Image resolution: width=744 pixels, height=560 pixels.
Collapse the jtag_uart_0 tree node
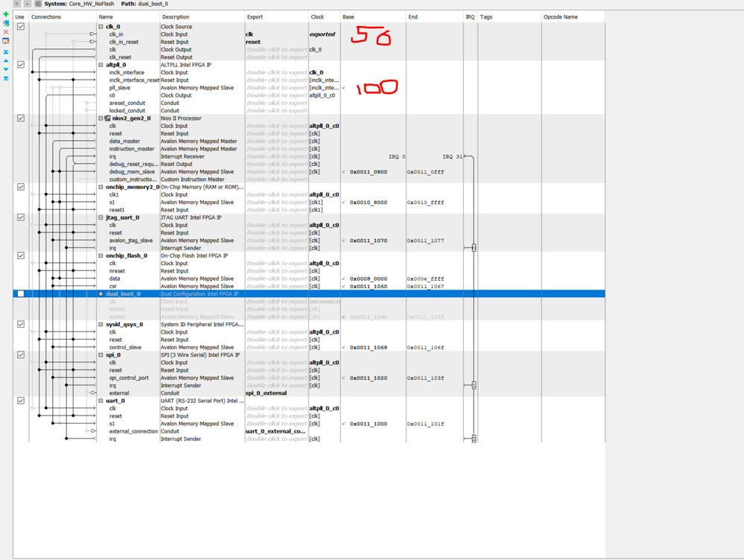pyautogui.click(x=101, y=217)
